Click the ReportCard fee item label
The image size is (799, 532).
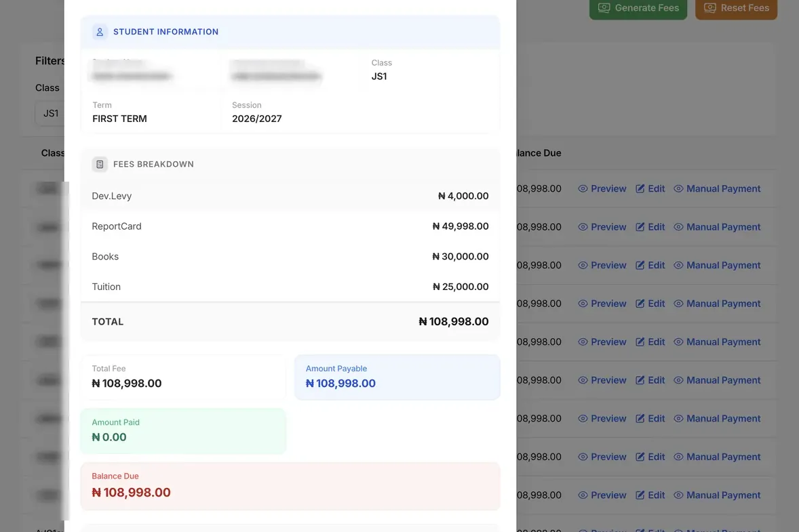pyautogui.click(x=117, y=226)
